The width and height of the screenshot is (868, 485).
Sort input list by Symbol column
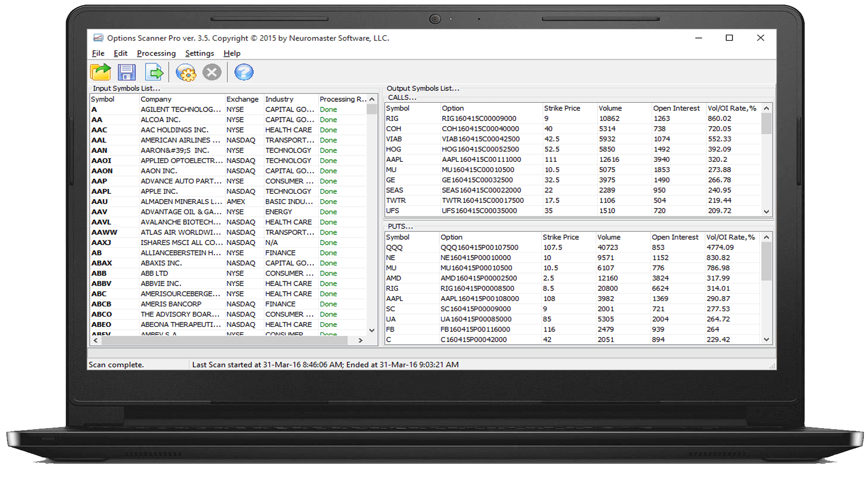pos(114,99)
